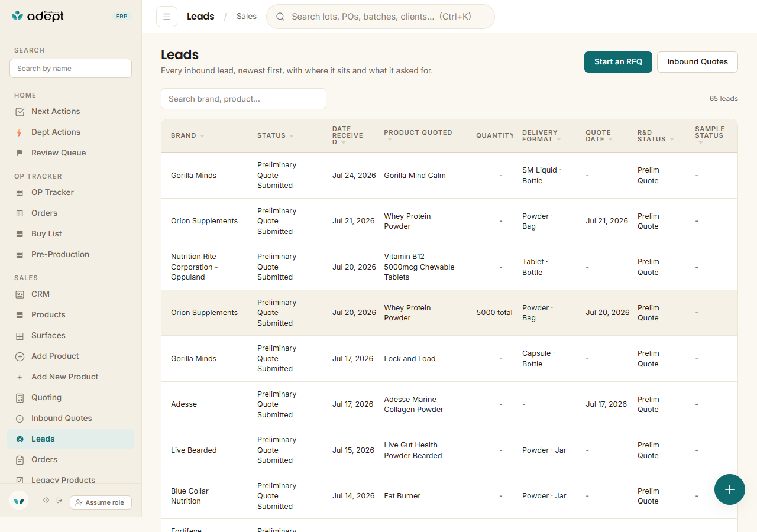
Task: Open the Delivery Format column sort arrow
Action: (x=559, y=140)
